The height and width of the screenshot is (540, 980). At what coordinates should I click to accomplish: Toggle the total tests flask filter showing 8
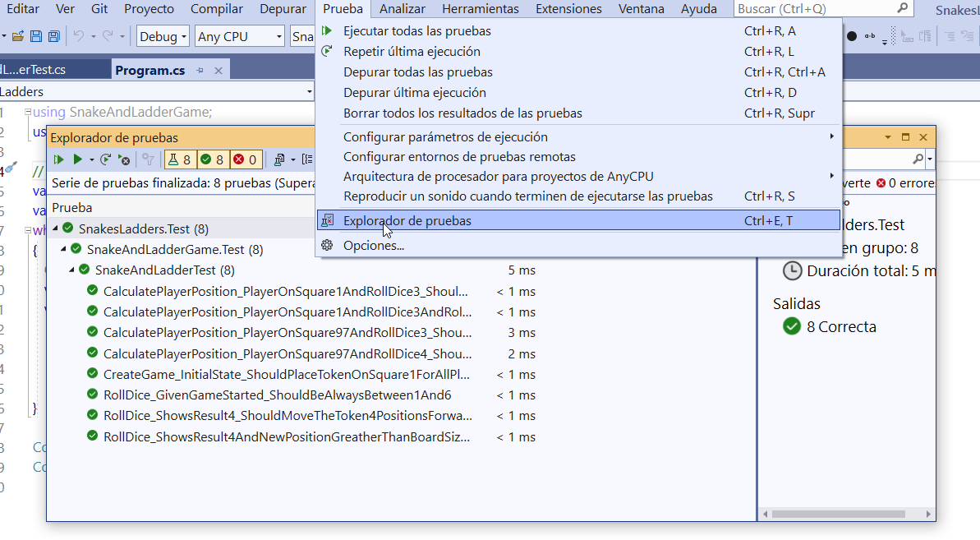point(180,160)
